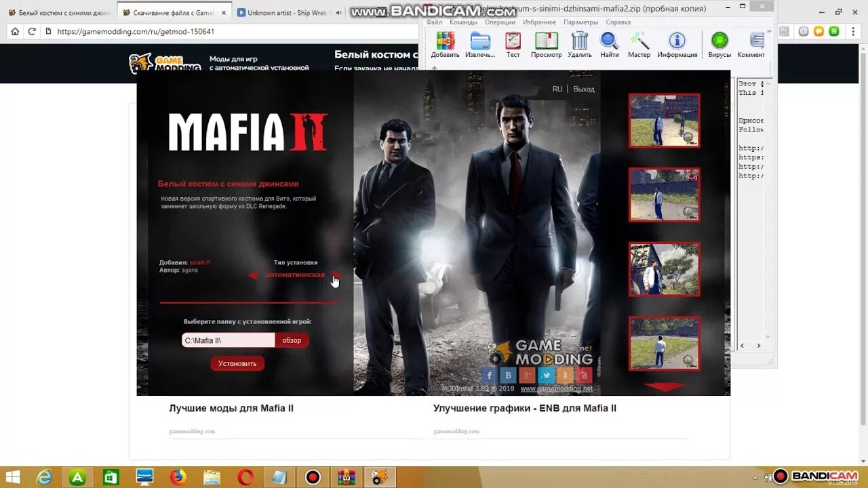Click WinRAR comment pane scroll-right arrow
This screenshot has height=488, width=868.
pyautogui.click(x=758, y=346)
